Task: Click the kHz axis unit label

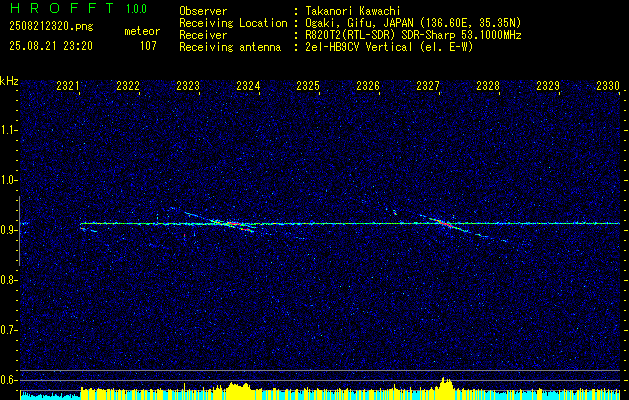Action: [x=9, y=81]
